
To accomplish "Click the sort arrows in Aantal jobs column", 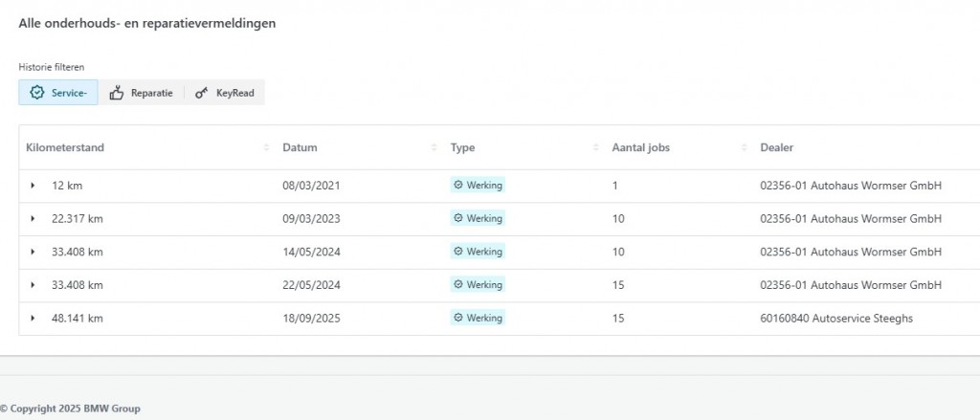I will [744, 147].
